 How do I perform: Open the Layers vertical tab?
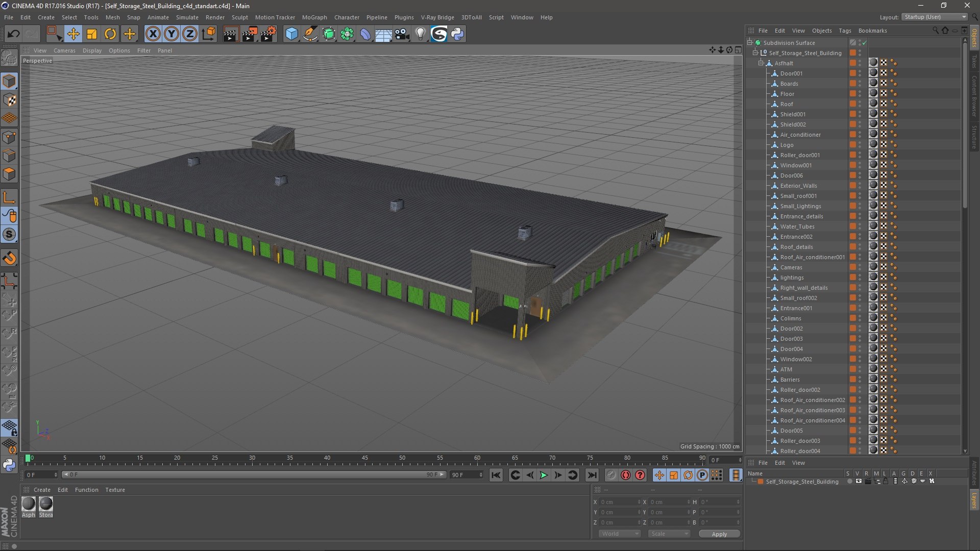pyautogui.click(x=974, y=500)
